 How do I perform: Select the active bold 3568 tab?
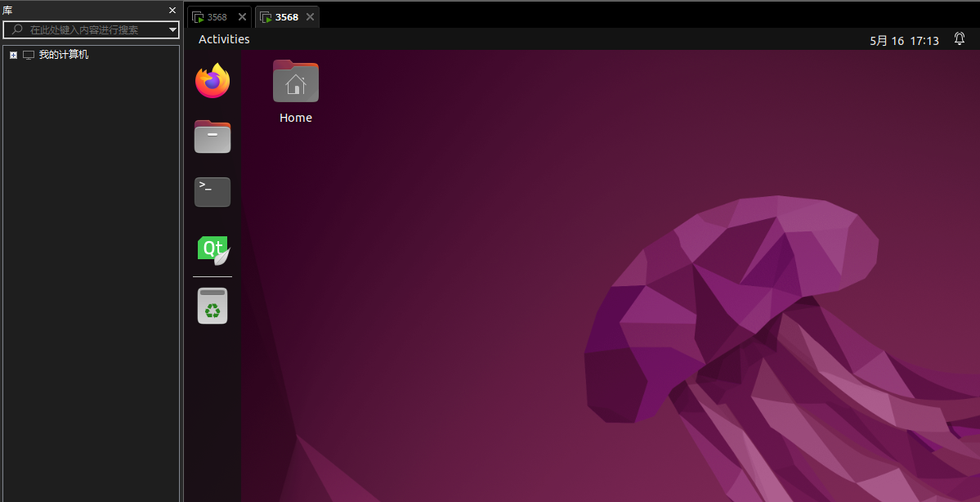(287, 17)
